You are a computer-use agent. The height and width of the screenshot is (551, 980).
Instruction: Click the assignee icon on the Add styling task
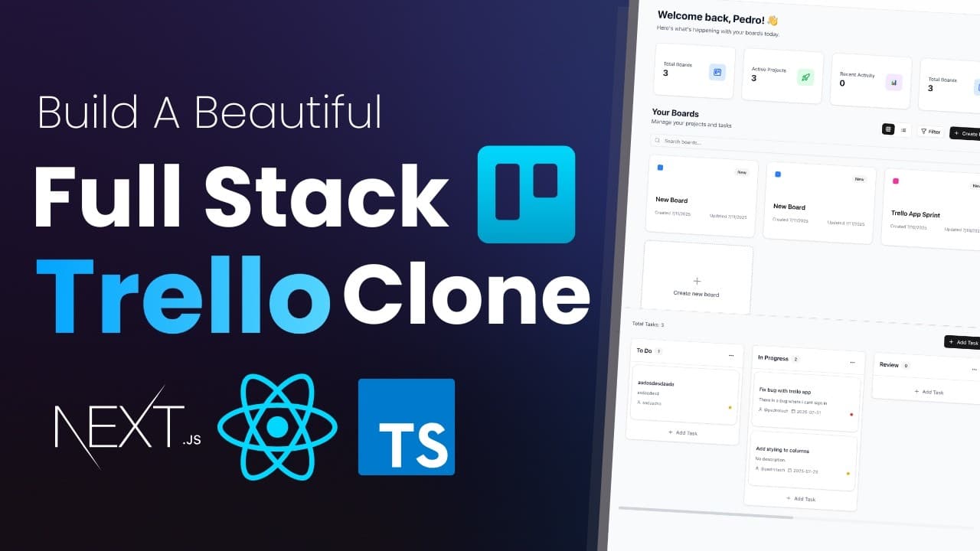758,470
